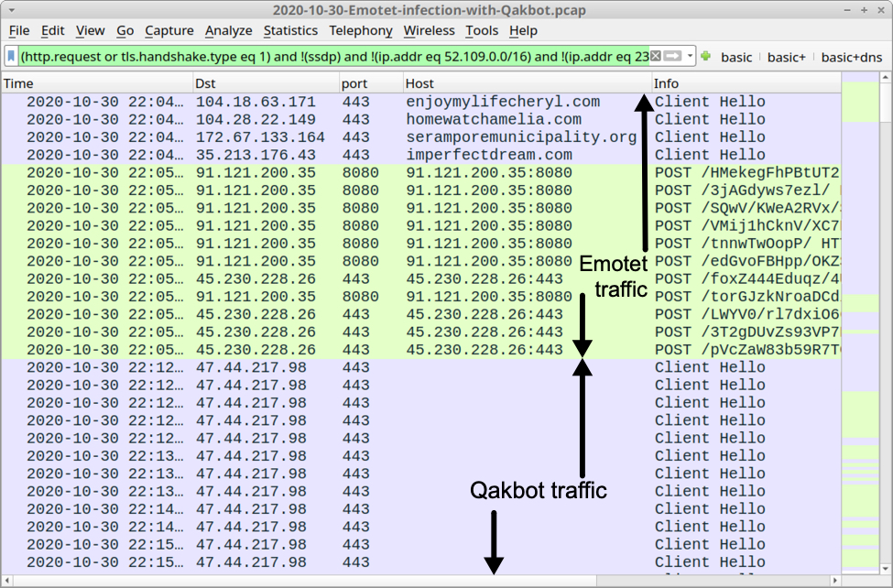Sort by the Dst column header
The image size is (893, 588).
pyautogui.click(x=266, y=83)
